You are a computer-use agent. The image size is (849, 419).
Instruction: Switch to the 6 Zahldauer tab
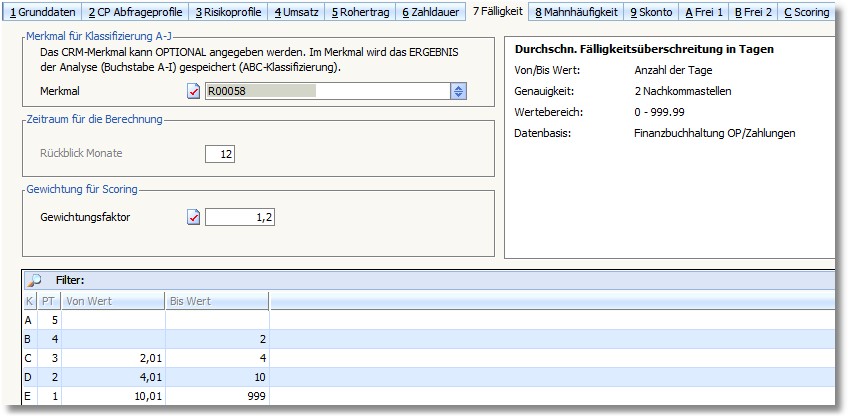pos(433,12)
